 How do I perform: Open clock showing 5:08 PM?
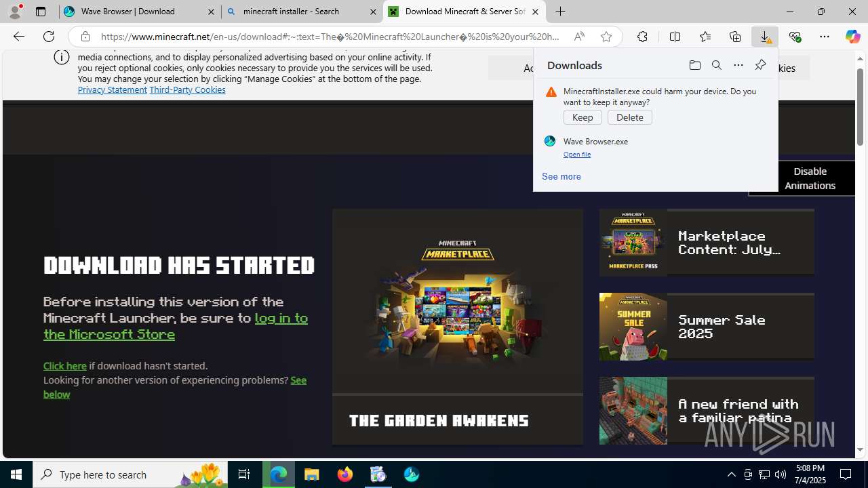coord(810,474)
